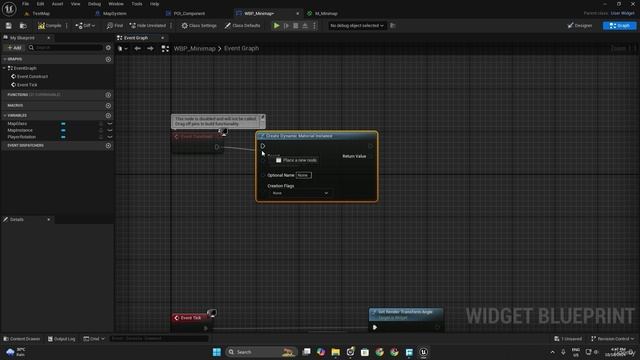Switch to the M_Minimap tab
The height and width of the screenshot is (360, 640).
tap(326, 13)
